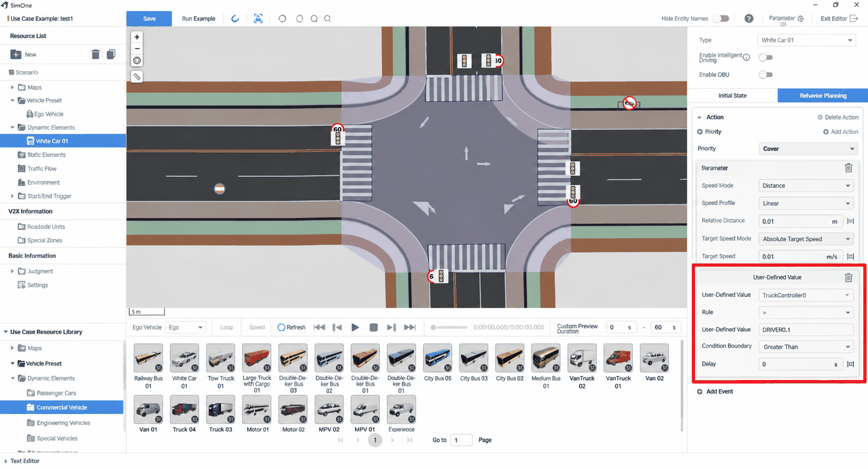This screenshot has height=469, width=868.
Task: Open the Condition Boundary dropdown
Action: point(806,347)
